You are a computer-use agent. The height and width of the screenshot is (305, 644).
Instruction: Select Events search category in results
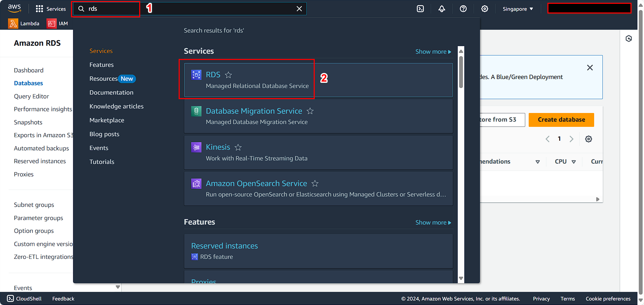point(99,148)
